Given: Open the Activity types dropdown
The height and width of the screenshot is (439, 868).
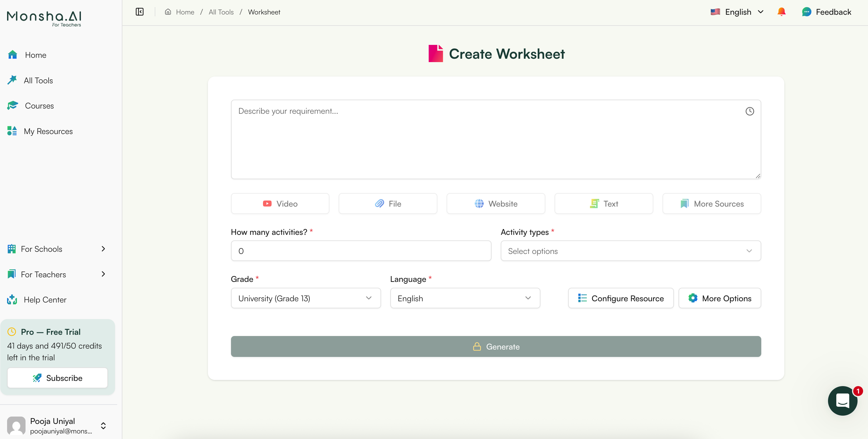Looking at the screenshot, I should [631, 251].
